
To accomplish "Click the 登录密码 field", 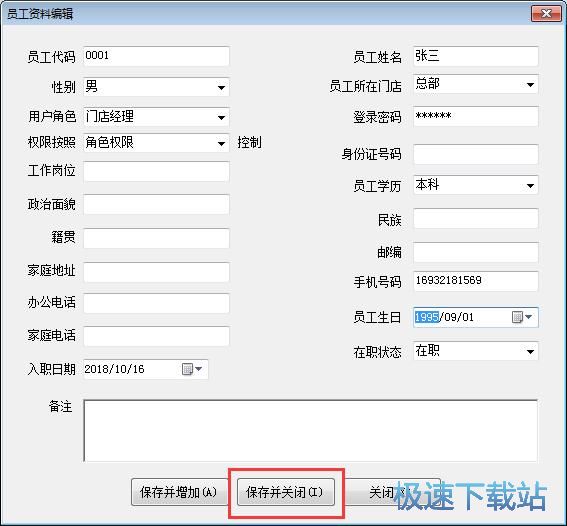I will point(476,116).
